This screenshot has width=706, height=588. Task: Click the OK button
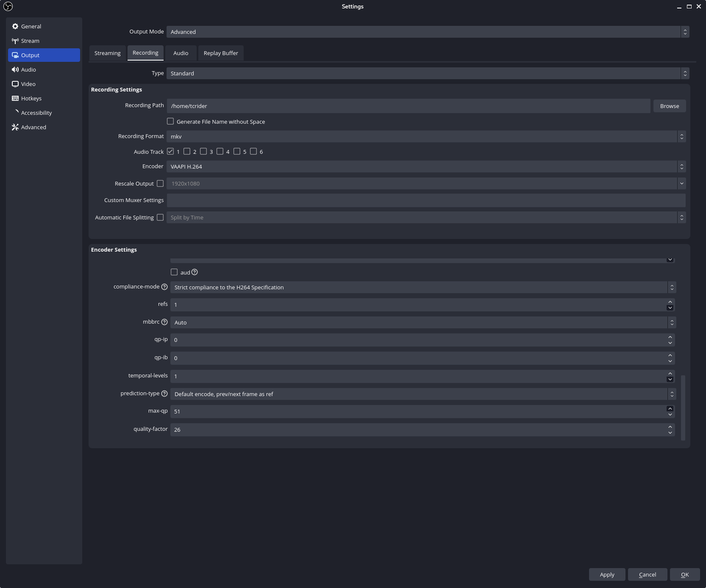click(685, 574)
